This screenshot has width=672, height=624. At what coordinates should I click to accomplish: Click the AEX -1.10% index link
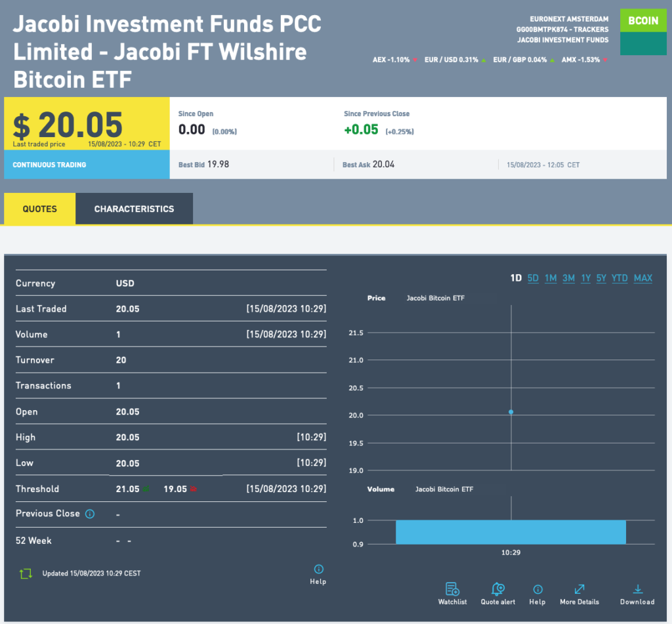[394, 60]
